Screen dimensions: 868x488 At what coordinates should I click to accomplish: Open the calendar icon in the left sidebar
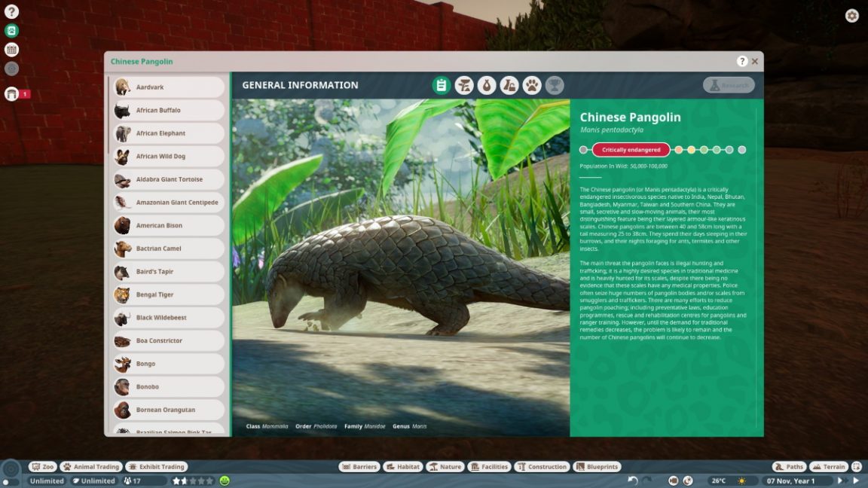pyautogui.click(x=11, y=50)
